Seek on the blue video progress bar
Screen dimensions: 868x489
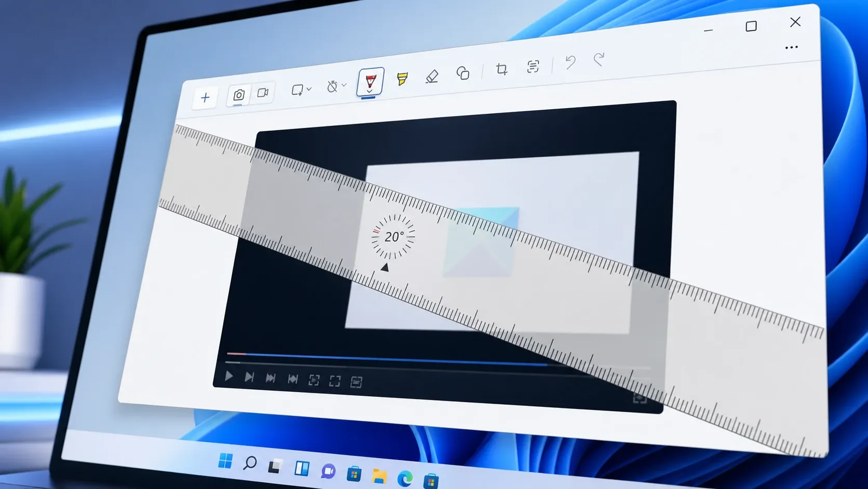click(387, 359)
